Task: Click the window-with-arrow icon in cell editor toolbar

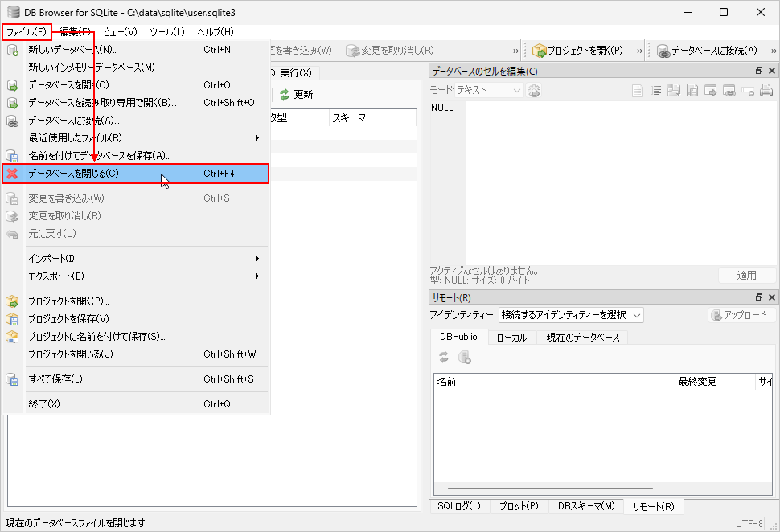Action: click(x=711, y=91)
